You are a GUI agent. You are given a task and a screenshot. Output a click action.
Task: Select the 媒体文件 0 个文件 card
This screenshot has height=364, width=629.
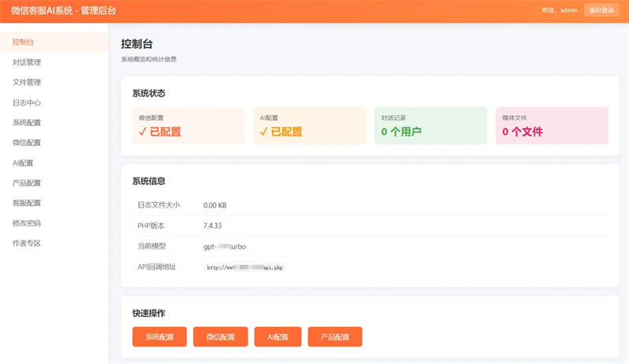[x=552, y=126]
